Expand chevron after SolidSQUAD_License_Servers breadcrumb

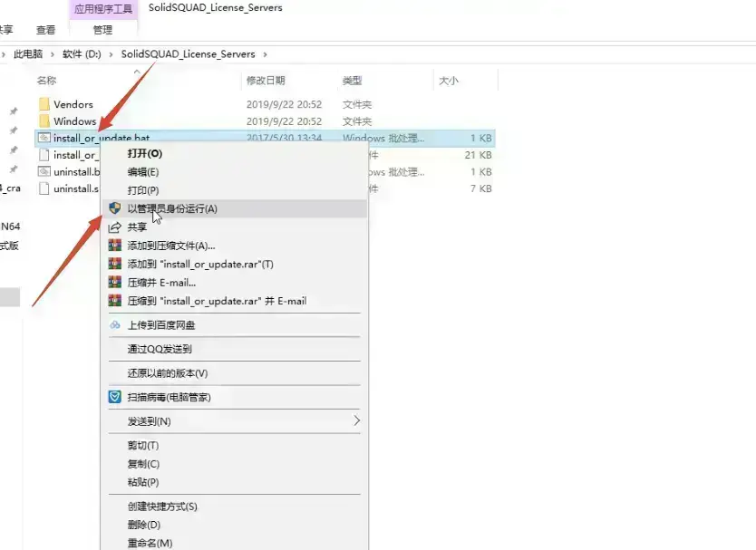point(265,54)
